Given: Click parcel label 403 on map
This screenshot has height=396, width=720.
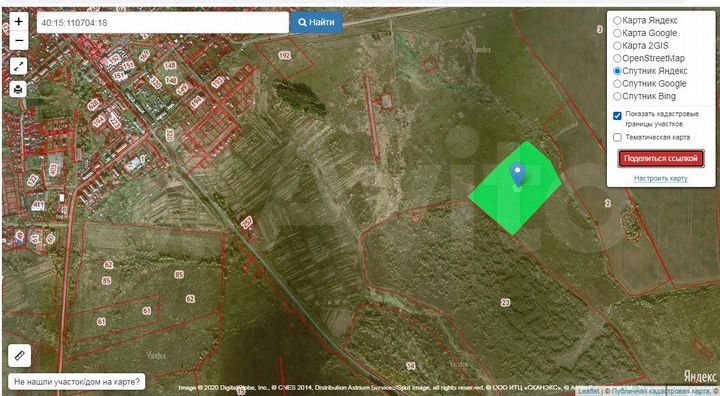Looking at the screenshot, I should 53,170.
